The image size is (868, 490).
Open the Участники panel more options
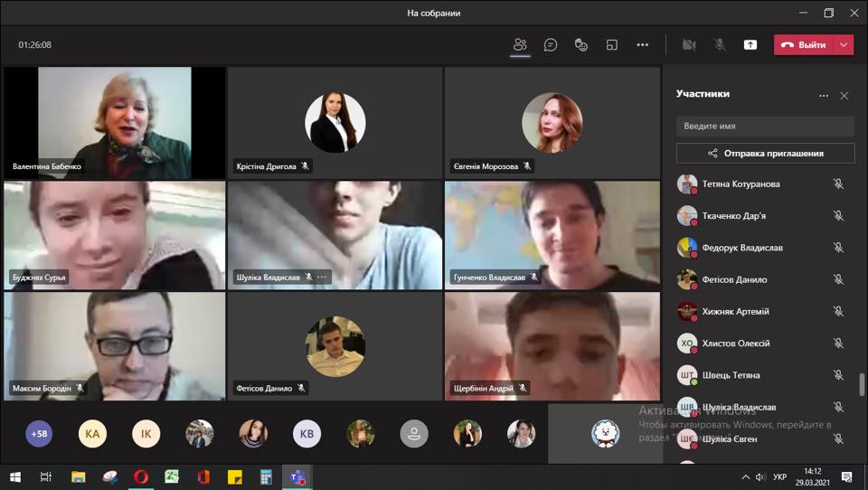[x=824, y=96]
